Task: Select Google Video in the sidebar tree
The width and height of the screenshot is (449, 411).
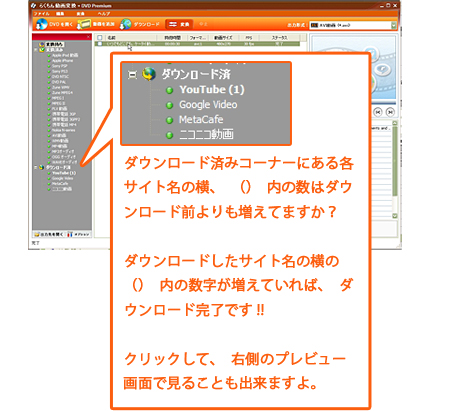Action: 62,178
